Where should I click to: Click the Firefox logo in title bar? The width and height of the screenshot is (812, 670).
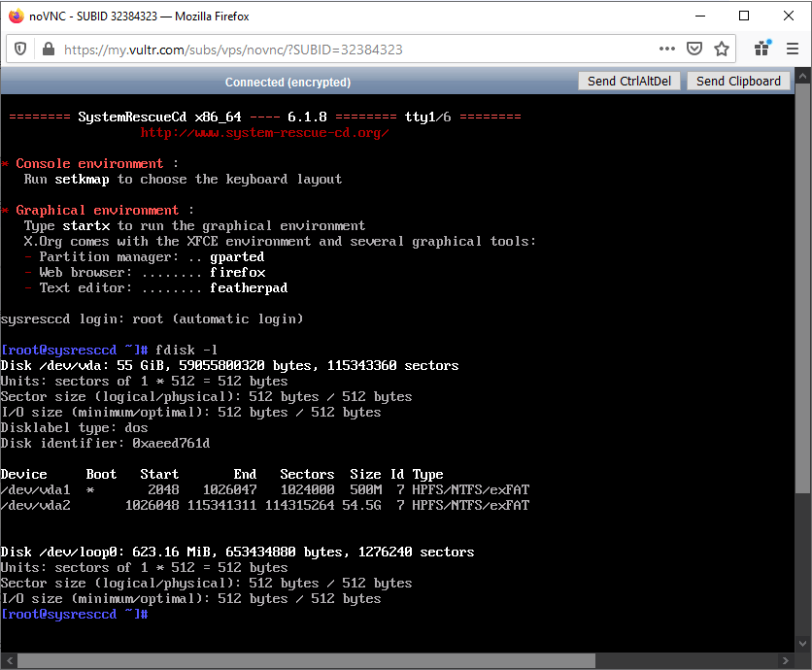point(17,17)
